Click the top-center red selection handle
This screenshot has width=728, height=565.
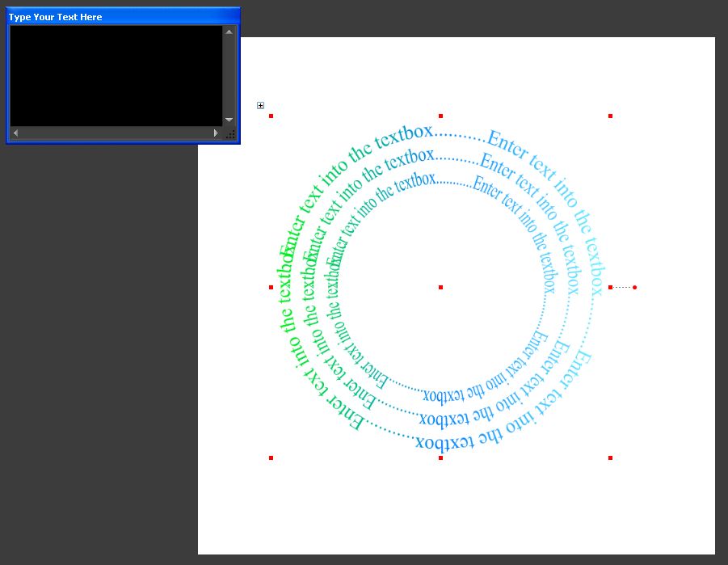(x=440, y=116)
